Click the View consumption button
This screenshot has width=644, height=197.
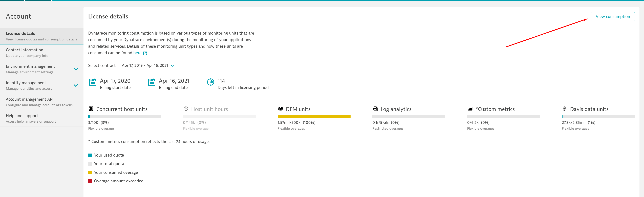(612, 16)
